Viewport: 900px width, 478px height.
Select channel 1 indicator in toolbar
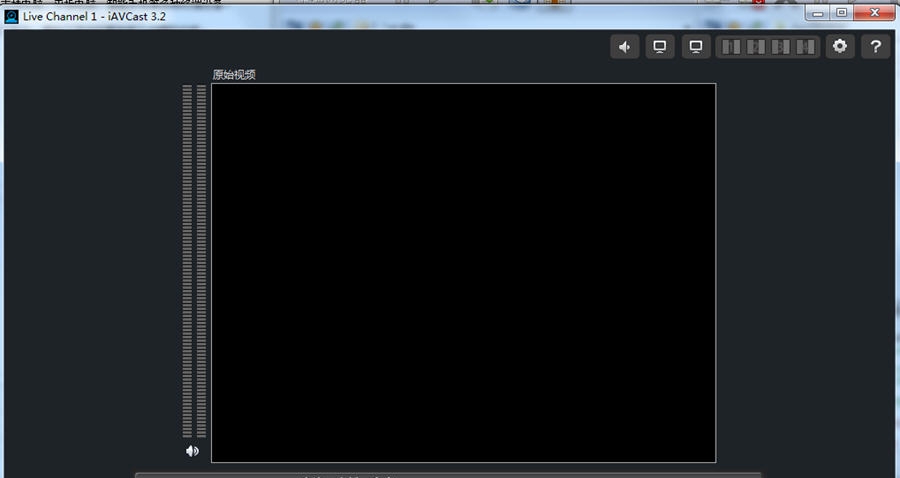pyautogui.click(x=731, y=46)
